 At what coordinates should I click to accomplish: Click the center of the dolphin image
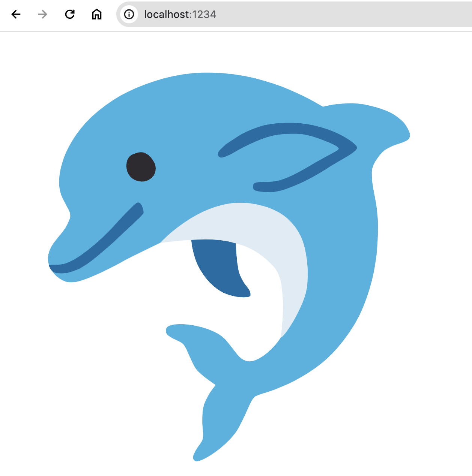(229, 266)
